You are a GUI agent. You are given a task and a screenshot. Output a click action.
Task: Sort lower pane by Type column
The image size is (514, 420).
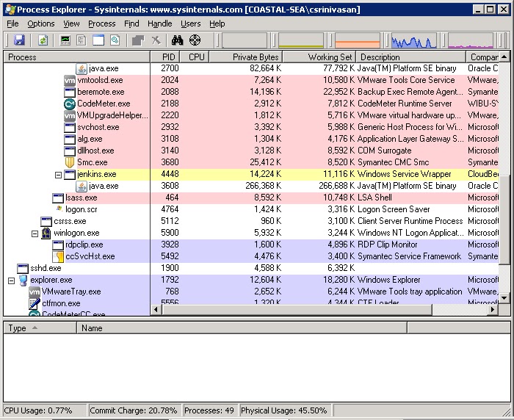pyautogui.click(x=40, y=328)
